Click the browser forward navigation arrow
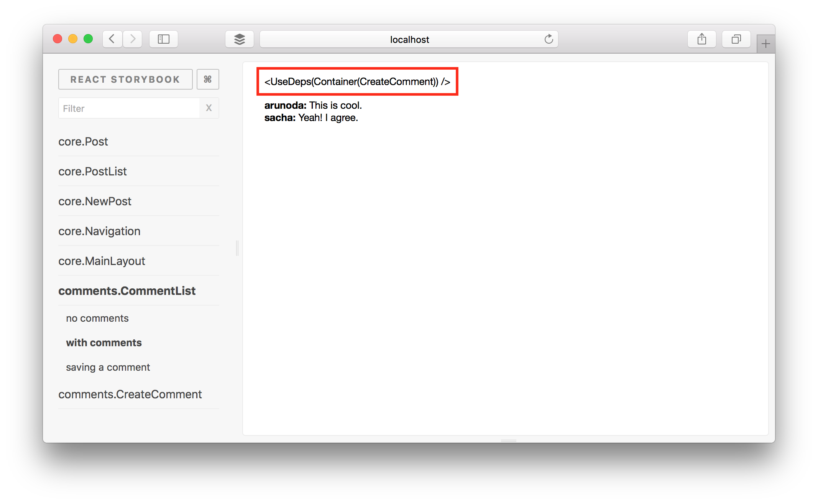The image size is (818, 504). (131, 39)
